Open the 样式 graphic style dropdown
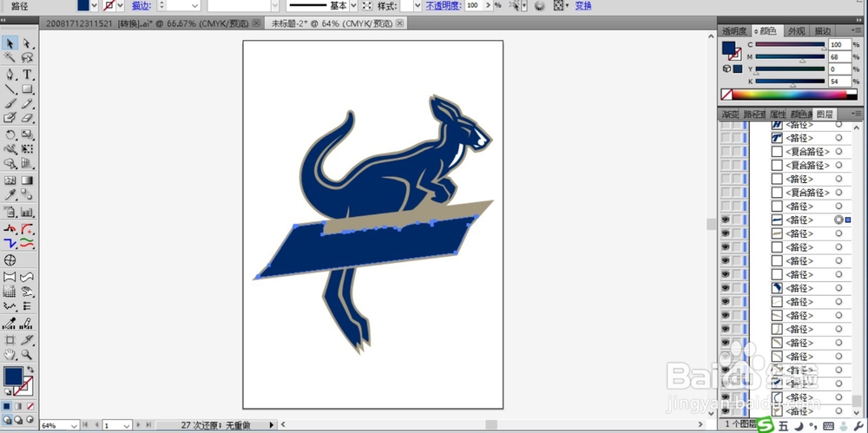 pyautogui.click(x=418, y=5)
